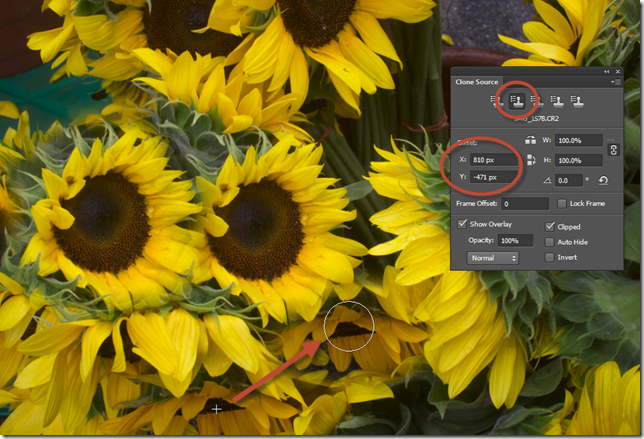644x439 pixels.
Task: Click the Frame Offset field
Action: 525,204
